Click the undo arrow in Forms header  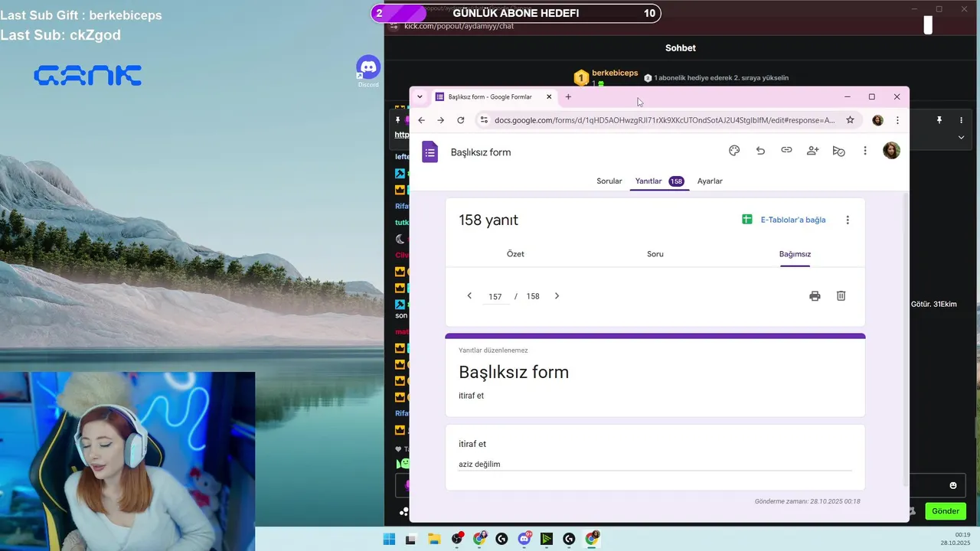coord(760,151)
